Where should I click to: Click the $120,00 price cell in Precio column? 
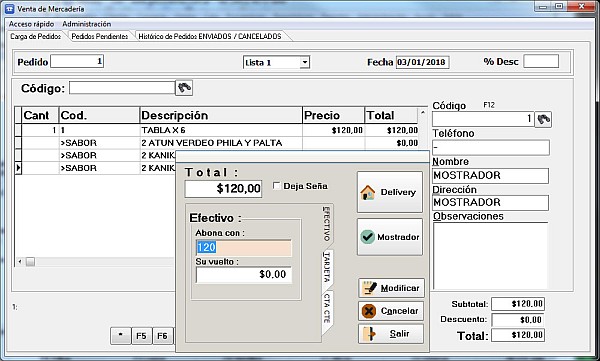click(x=333, y=130)
